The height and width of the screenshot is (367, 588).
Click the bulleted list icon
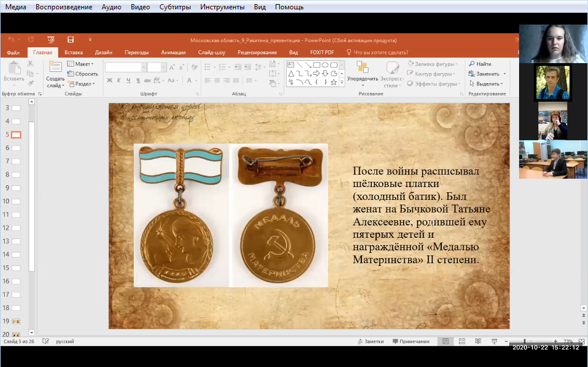pyautogui.click(x=207, y=67)
